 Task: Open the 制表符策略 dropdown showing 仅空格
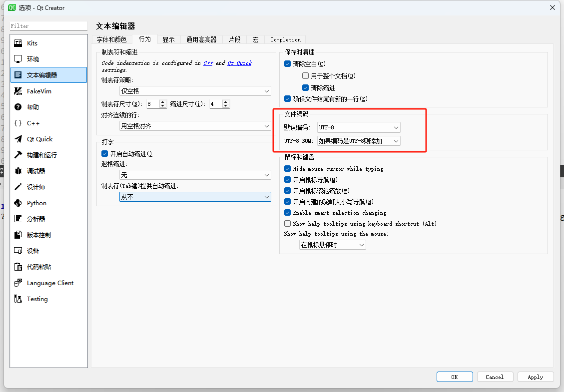[x=195, y=91]
